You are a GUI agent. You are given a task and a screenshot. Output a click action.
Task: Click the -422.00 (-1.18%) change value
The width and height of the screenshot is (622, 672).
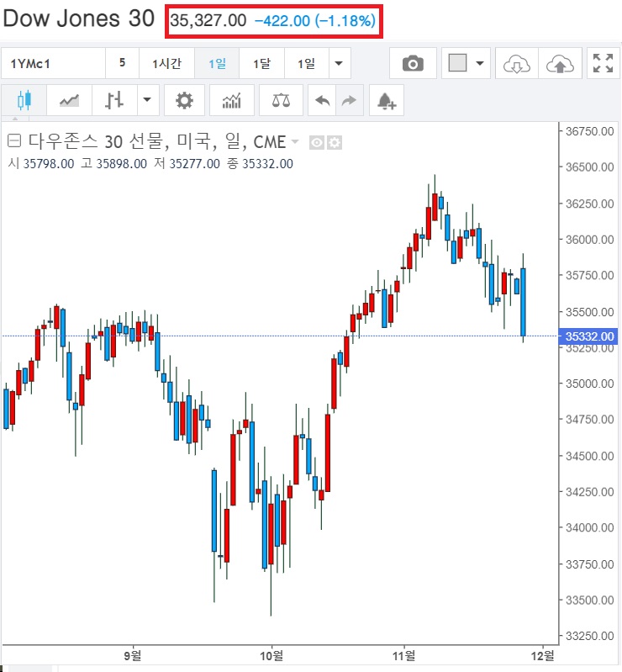click(315, 20)
